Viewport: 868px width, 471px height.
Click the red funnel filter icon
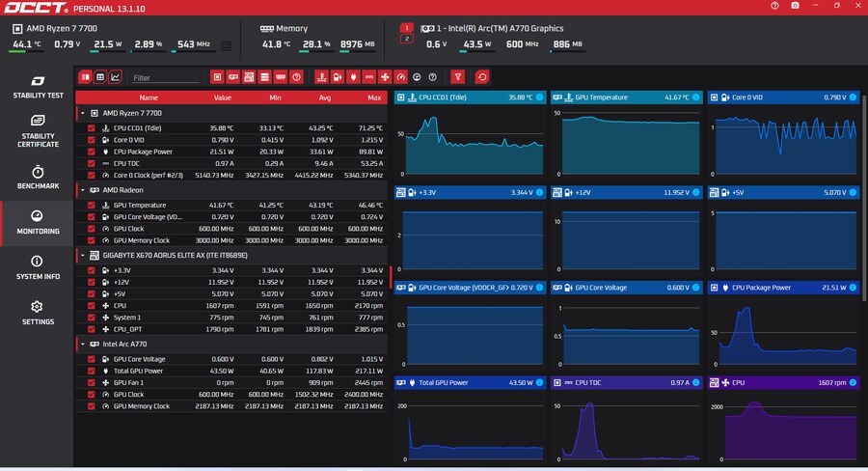[458, 77]
